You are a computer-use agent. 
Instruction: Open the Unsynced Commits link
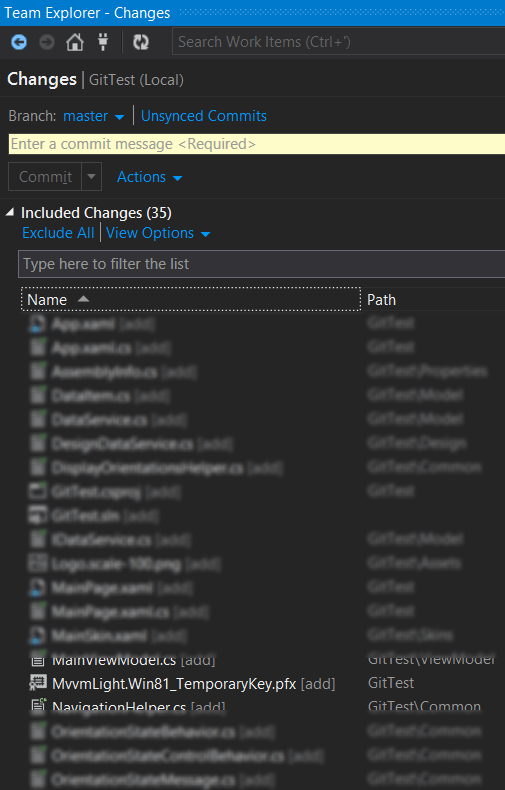204,116
